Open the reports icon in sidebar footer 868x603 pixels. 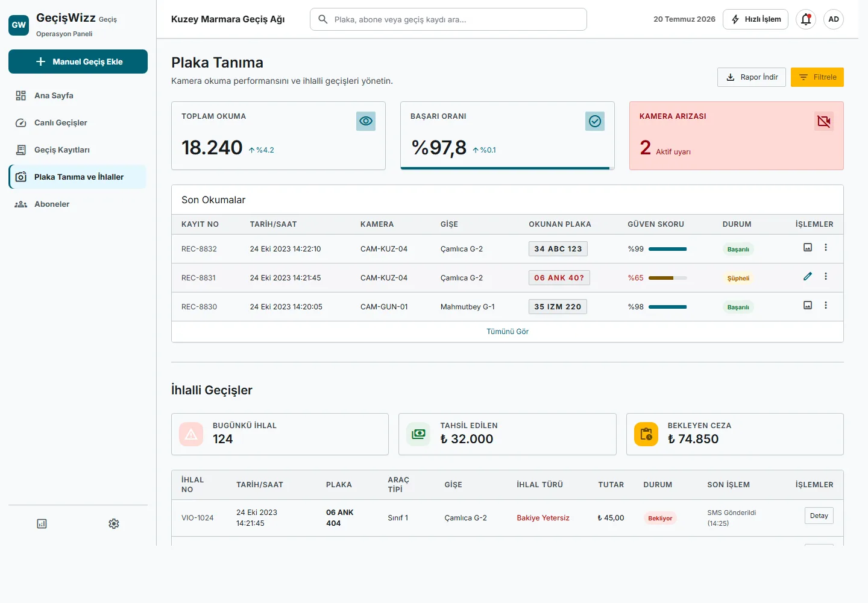click(x=42, y=523)
